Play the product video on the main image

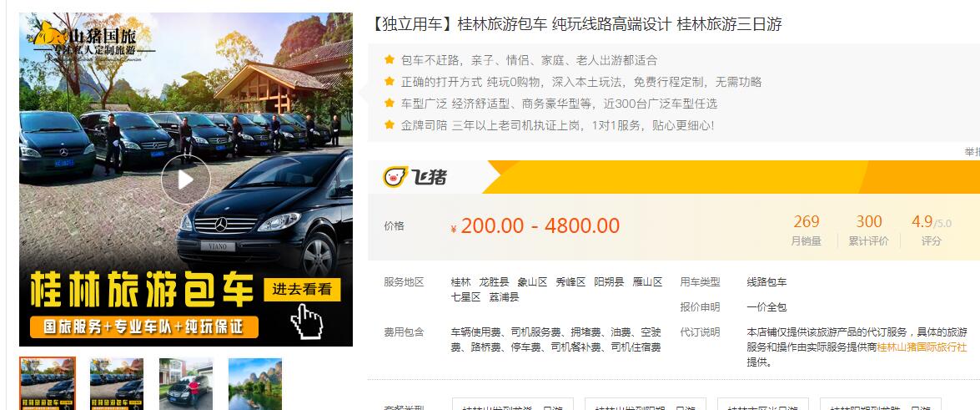point(186,180)
